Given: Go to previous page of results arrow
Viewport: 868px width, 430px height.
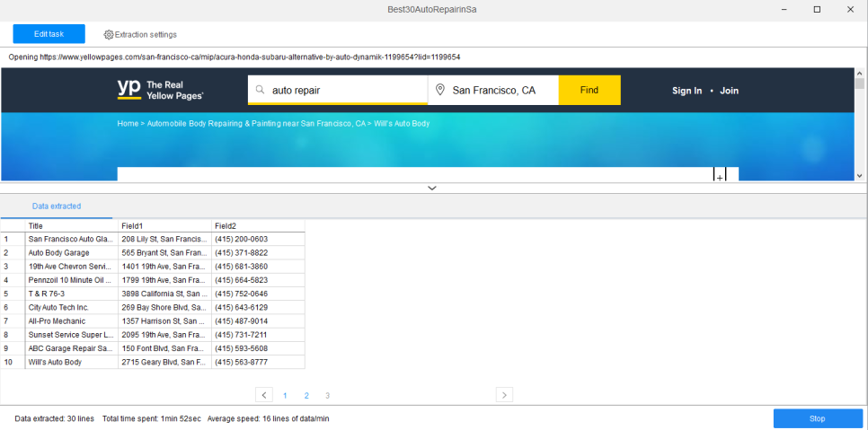Looking at the screenshot, I should click(x=264, y=395).
